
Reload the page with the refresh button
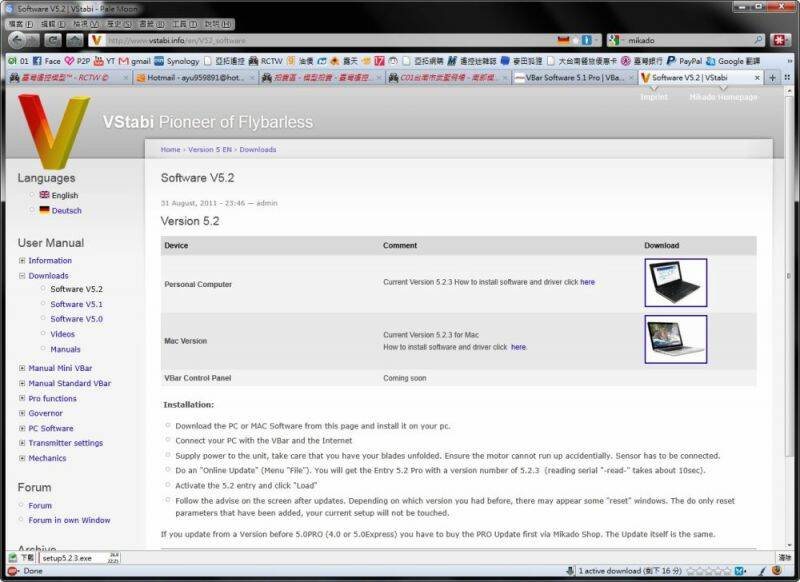pyautogui.click(x=52, y=40)
